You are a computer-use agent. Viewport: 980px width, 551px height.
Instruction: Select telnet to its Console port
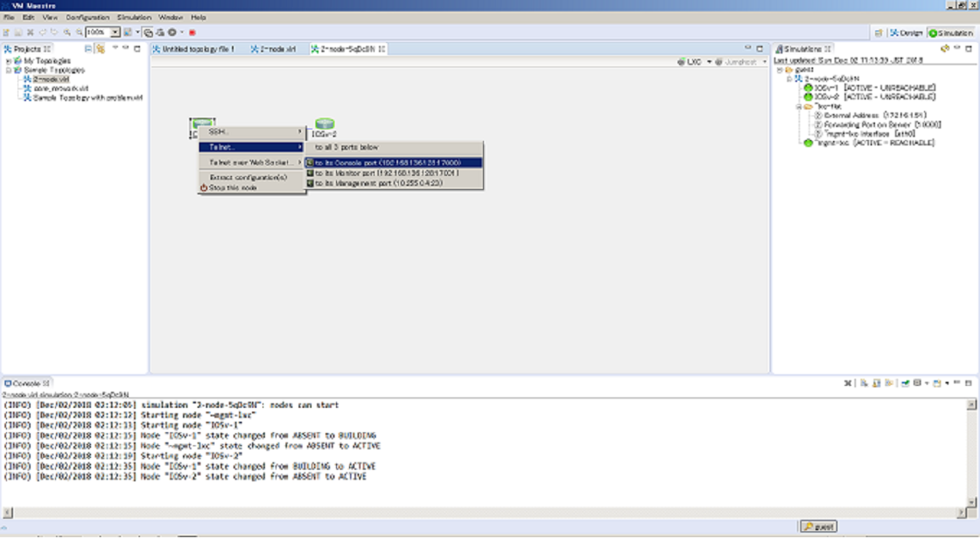(x=394, y=162)
